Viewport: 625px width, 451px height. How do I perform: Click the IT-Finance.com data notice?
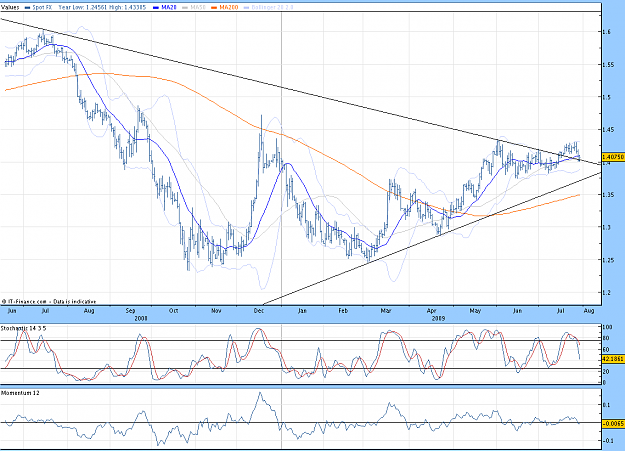tap(49, 302)
